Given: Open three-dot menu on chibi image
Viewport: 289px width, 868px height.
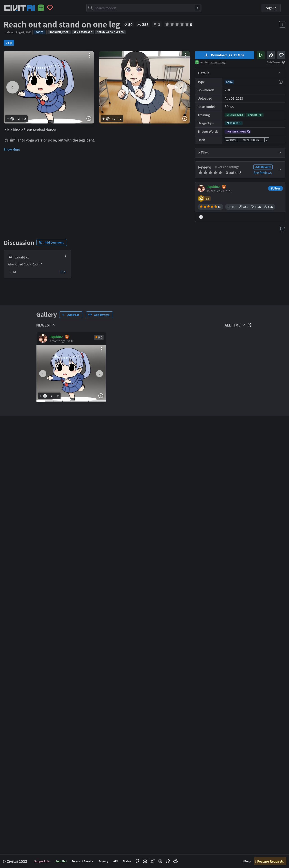Looking at the screenshot, I should [89, 55].
